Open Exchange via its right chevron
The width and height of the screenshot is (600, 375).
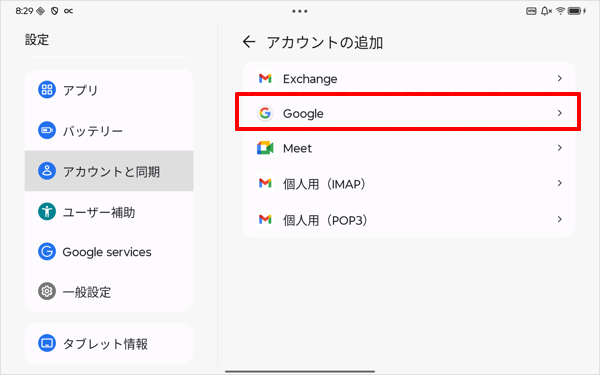point(559,78)
